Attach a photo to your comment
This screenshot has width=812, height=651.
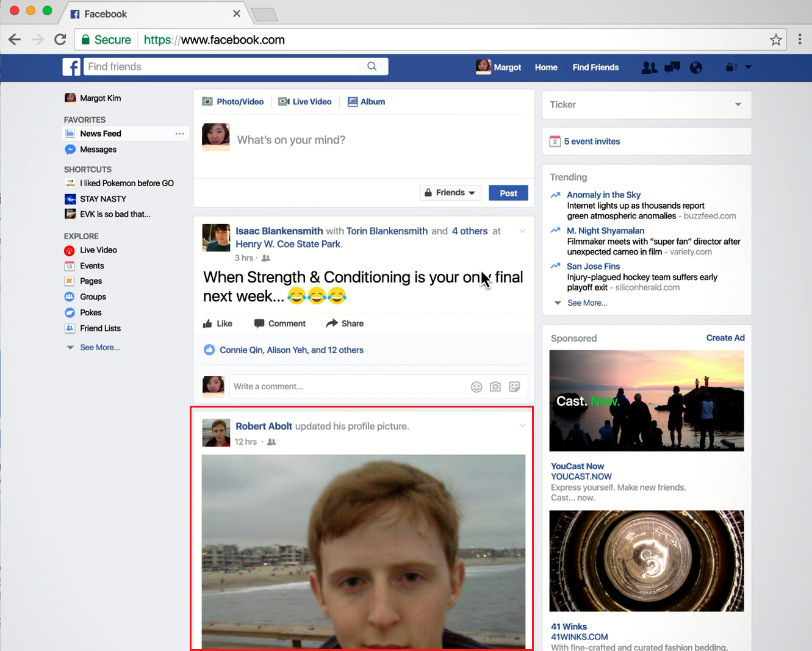[x=495, y=386]
